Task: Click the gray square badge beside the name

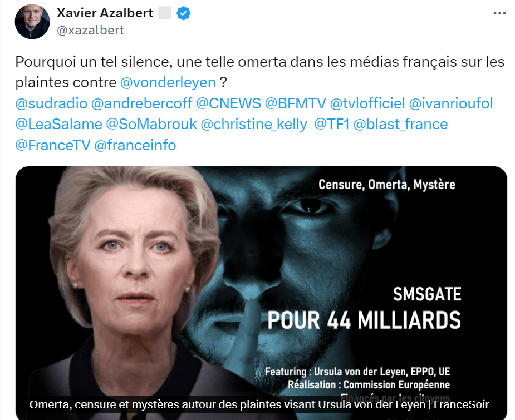Action: 165,13
